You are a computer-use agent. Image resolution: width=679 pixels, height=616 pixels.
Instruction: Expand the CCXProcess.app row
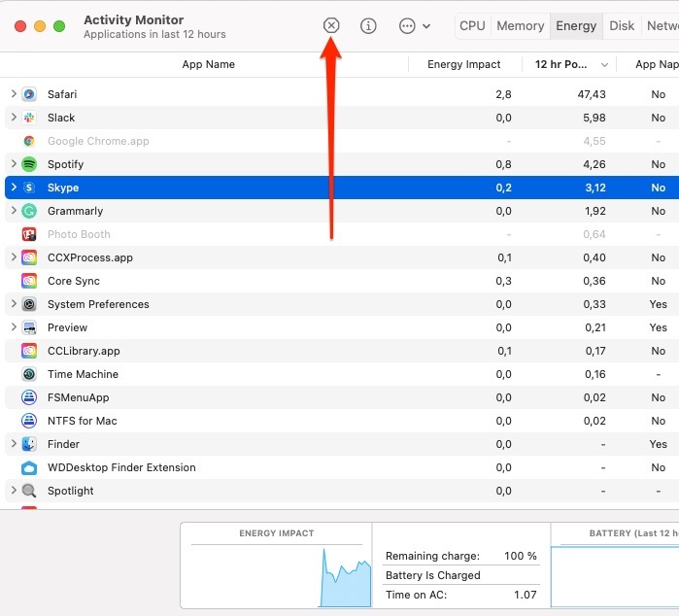click(14, 257)
